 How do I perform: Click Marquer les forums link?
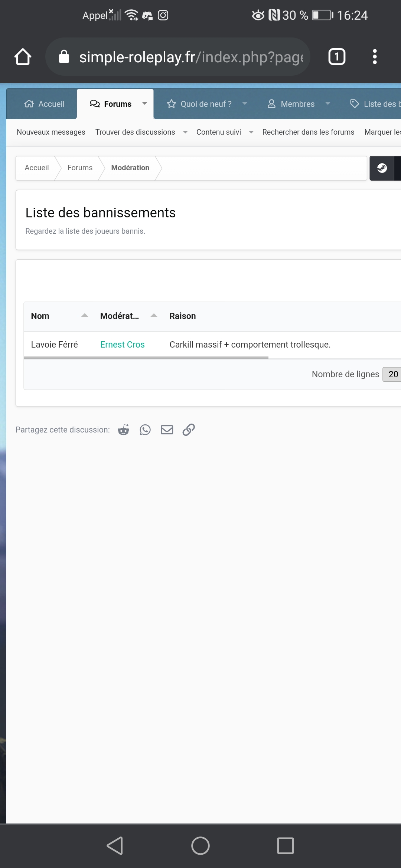pyautogui.click(x=382, y=132)
